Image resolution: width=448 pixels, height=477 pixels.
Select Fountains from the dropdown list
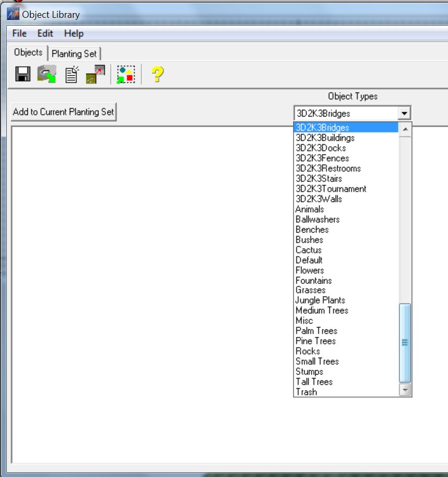(x=313, y=280)
